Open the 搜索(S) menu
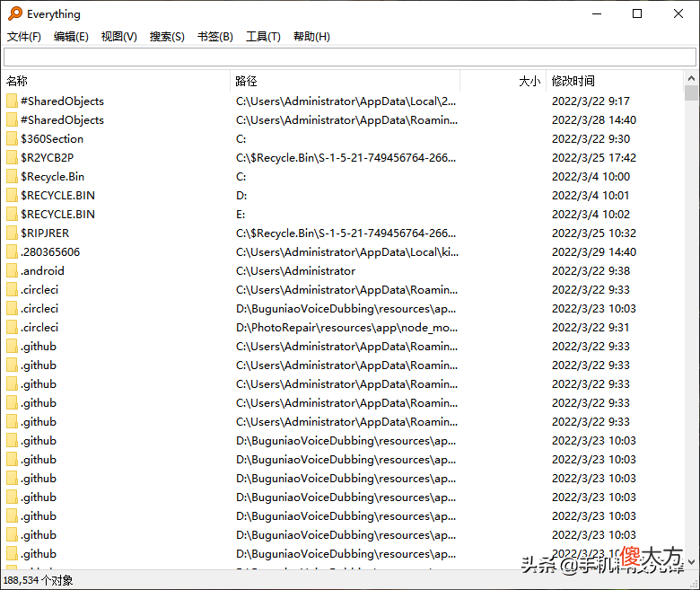The height and width of the screenshot is (590, 700). point(167,37)
